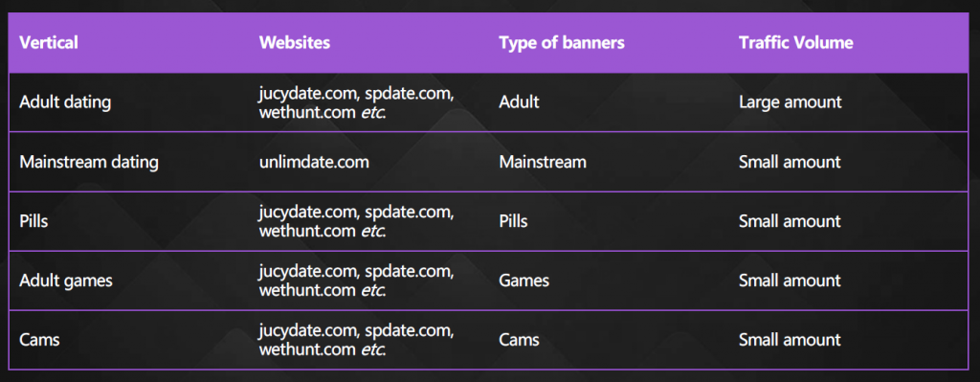Select websites list in Pills row
This screenshot has height=382, width=980.
tap(356, 221)
